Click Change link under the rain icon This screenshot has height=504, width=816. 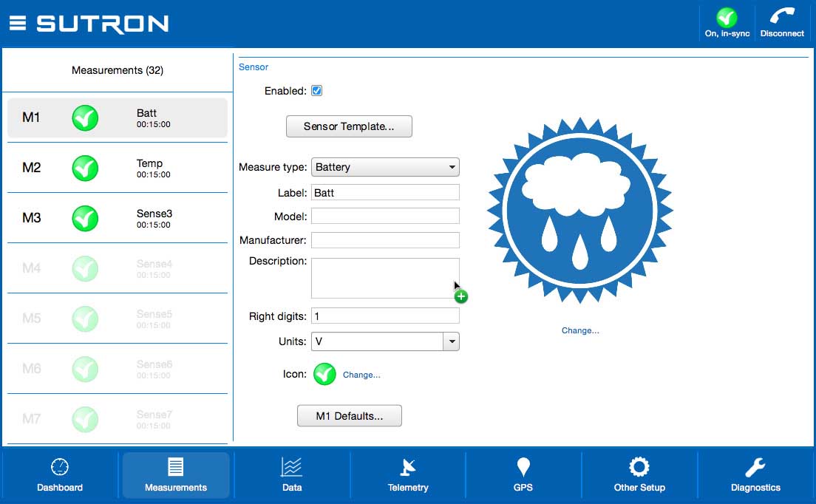click(579, 330)
